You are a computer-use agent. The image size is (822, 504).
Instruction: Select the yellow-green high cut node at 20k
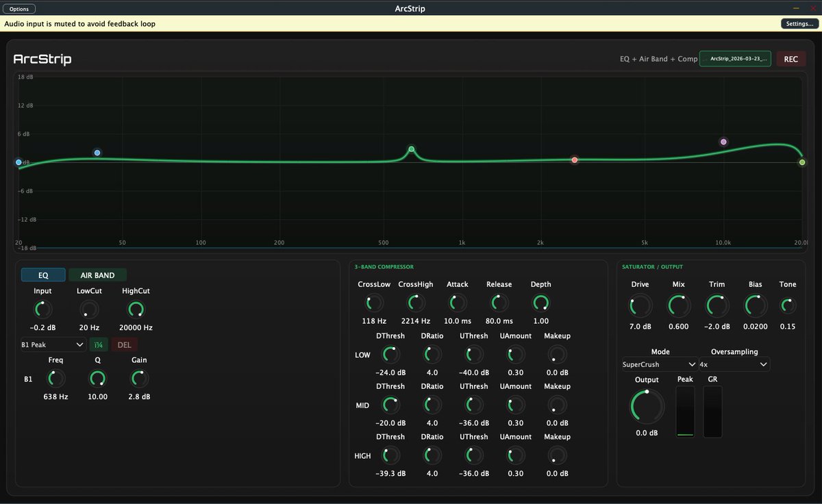pos(802,162)
